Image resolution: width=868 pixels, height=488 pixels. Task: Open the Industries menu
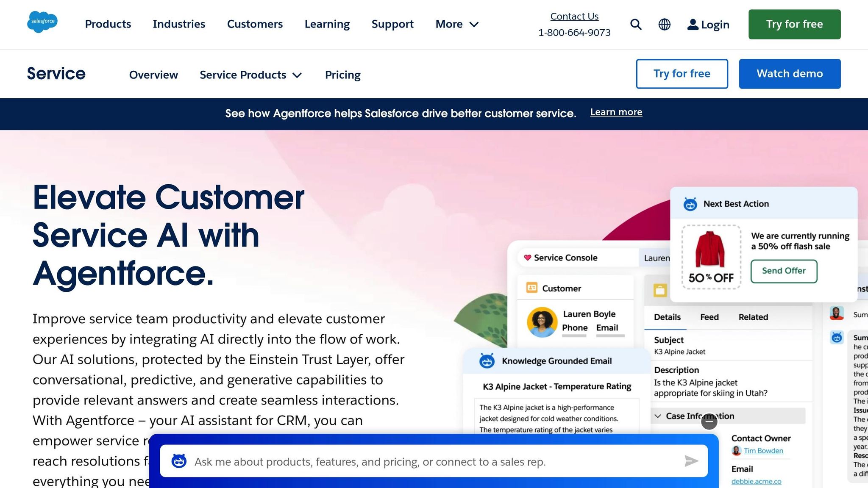pos(179,24)
